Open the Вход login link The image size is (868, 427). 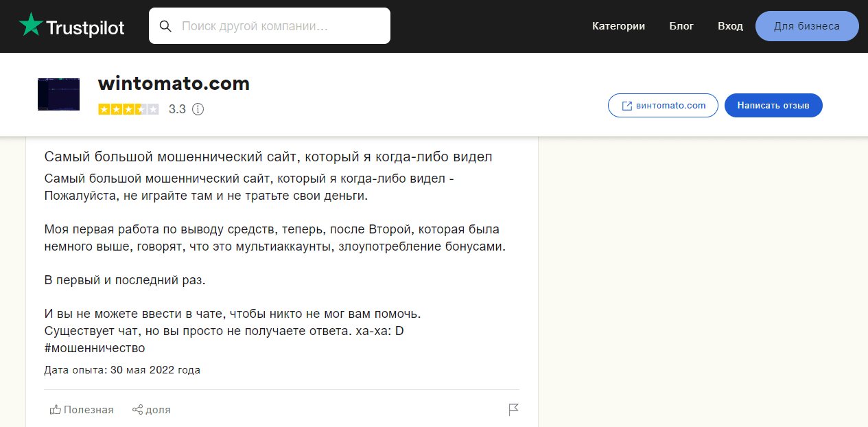[730, 26]
